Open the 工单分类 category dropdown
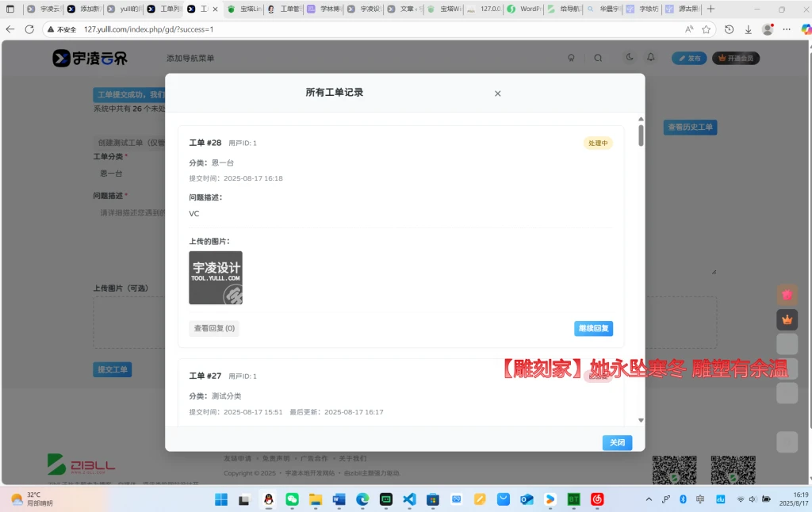This screenshot has width=812, height=512. 127,172
